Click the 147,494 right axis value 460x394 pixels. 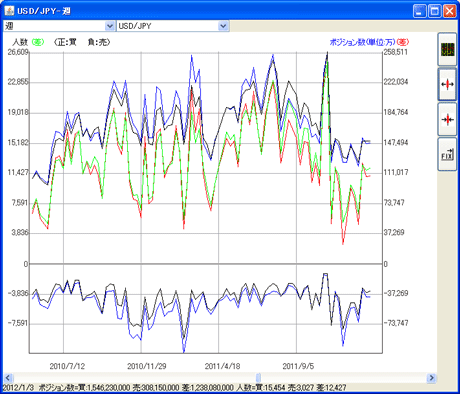click(x=396, y=143)
